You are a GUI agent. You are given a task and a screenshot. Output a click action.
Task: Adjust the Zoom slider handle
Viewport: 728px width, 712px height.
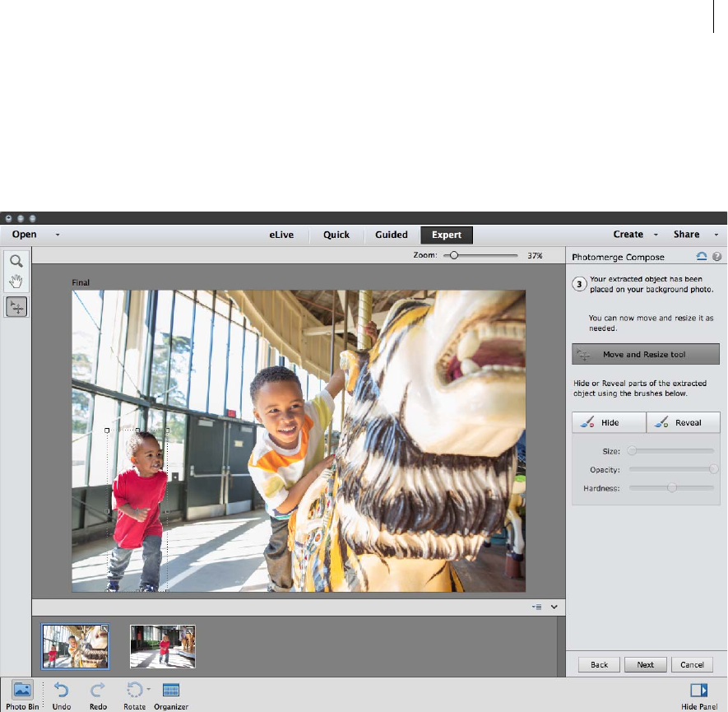454,256
